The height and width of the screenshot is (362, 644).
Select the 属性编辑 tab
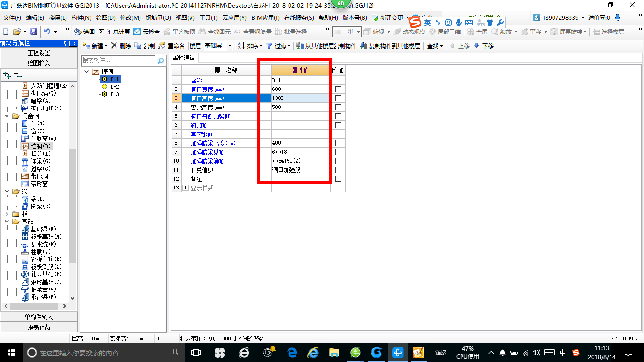184,58
